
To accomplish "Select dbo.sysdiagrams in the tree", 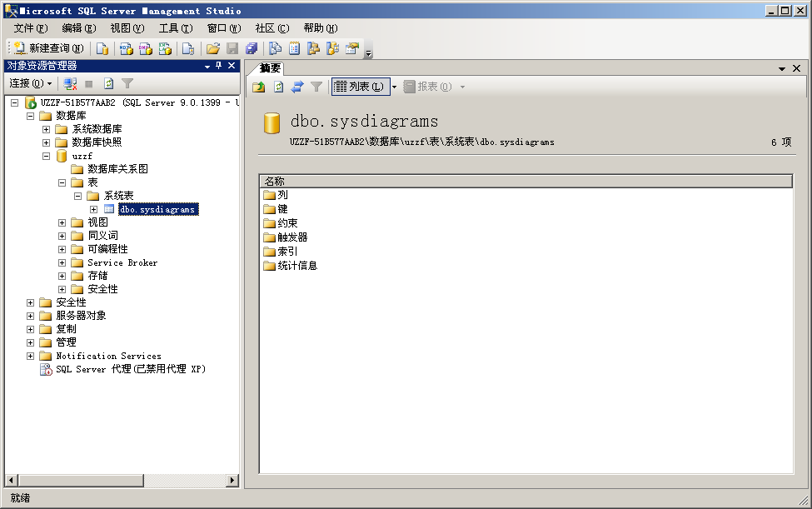I will coord(158,209).
